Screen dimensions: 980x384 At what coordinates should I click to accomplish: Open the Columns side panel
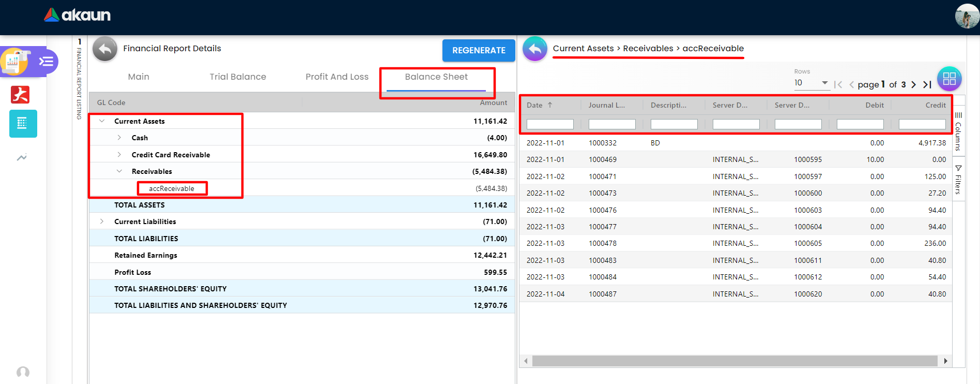tap(958, 132)
